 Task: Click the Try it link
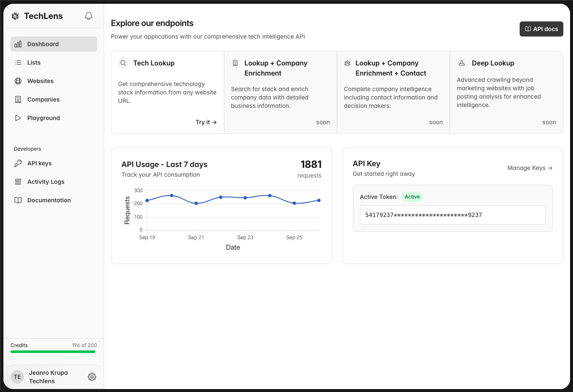[x=206, y=122]
